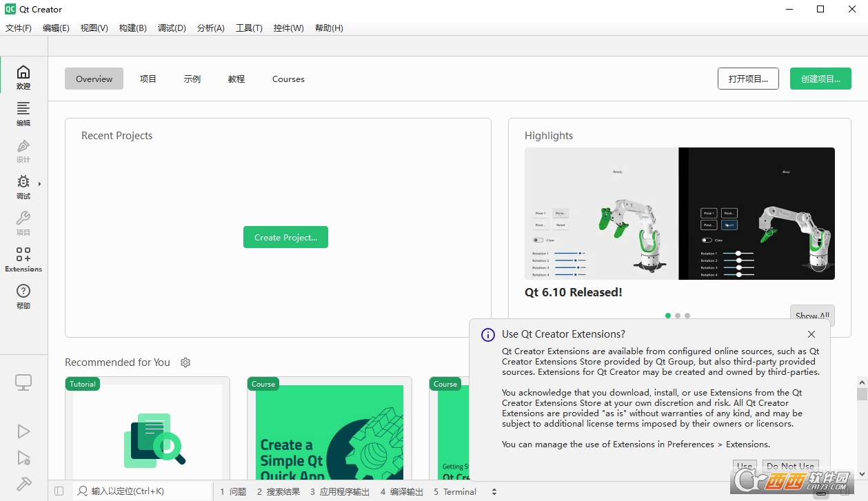Close the Extensions prompt with the X

[811, 334]
